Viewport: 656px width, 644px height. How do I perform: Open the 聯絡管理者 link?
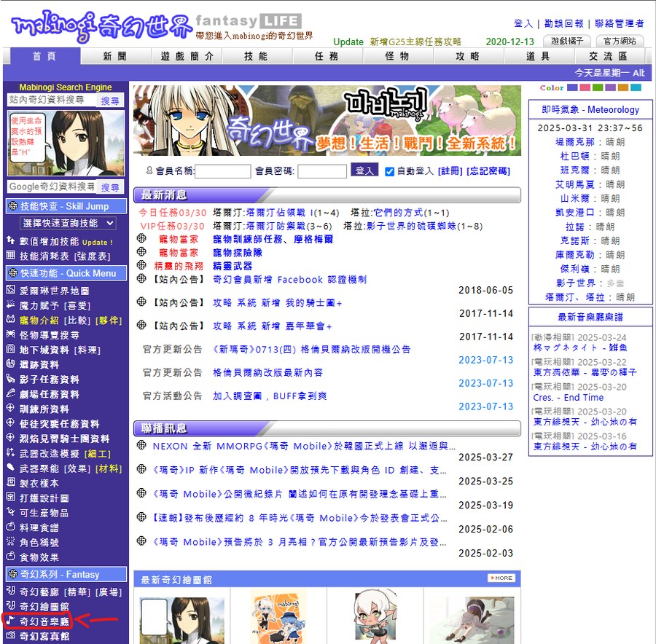[x=620, y=23]
